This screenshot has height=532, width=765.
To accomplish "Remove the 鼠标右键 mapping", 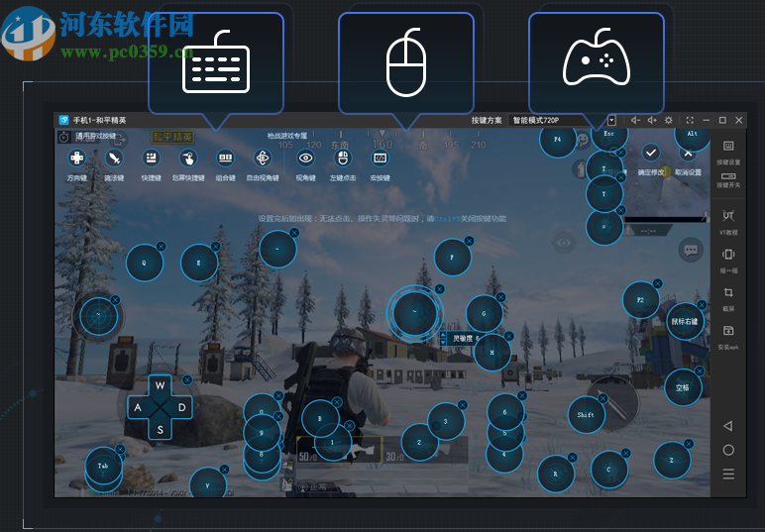I will 702,305.
